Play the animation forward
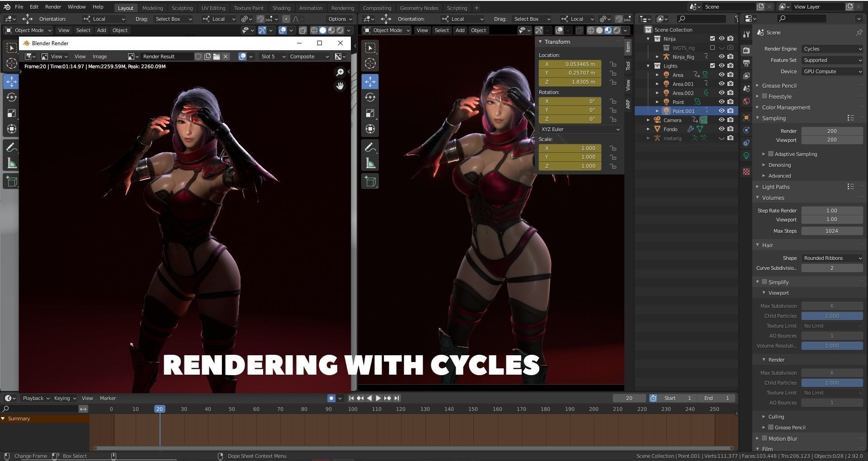This screenshot has width=868, height=461. (x=378, y=398)
